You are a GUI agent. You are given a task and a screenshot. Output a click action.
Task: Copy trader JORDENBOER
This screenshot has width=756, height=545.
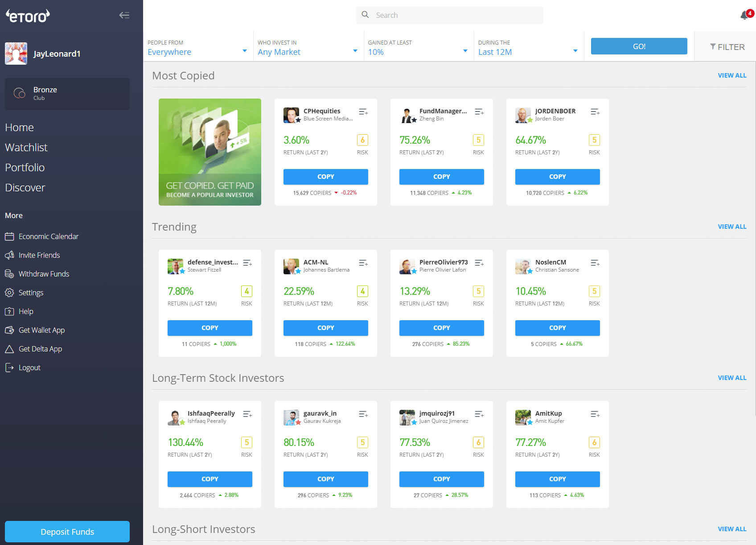pos(558,177)
